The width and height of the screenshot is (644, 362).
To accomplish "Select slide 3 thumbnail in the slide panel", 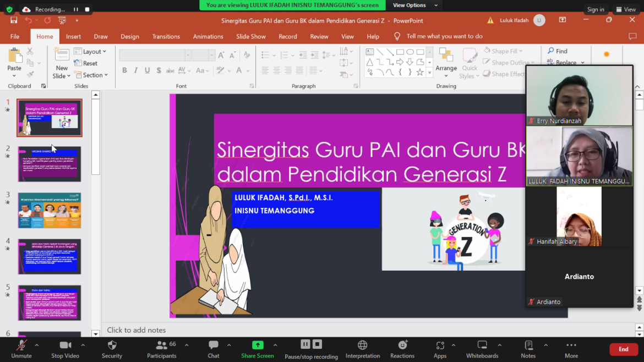I will coord(49,210).
